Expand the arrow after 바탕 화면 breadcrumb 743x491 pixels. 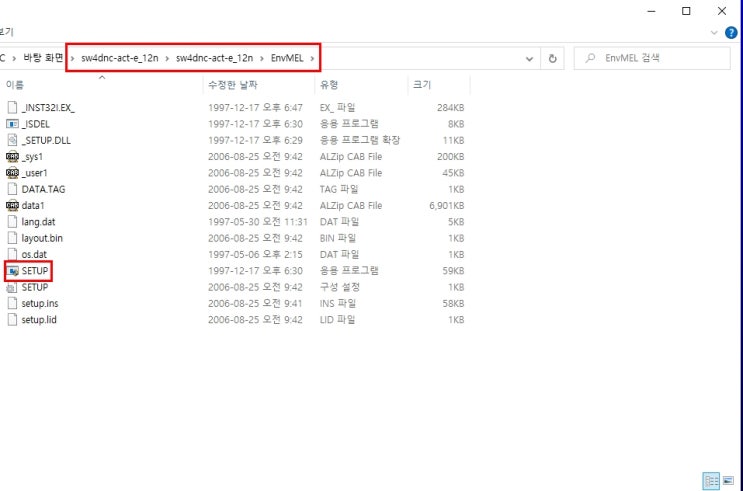coord(72,58)
